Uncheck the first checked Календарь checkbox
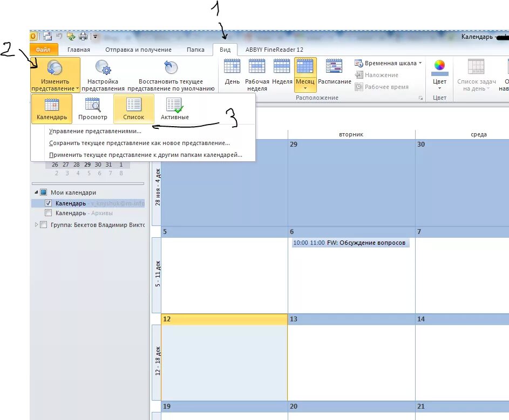 [x=48, y=203]
